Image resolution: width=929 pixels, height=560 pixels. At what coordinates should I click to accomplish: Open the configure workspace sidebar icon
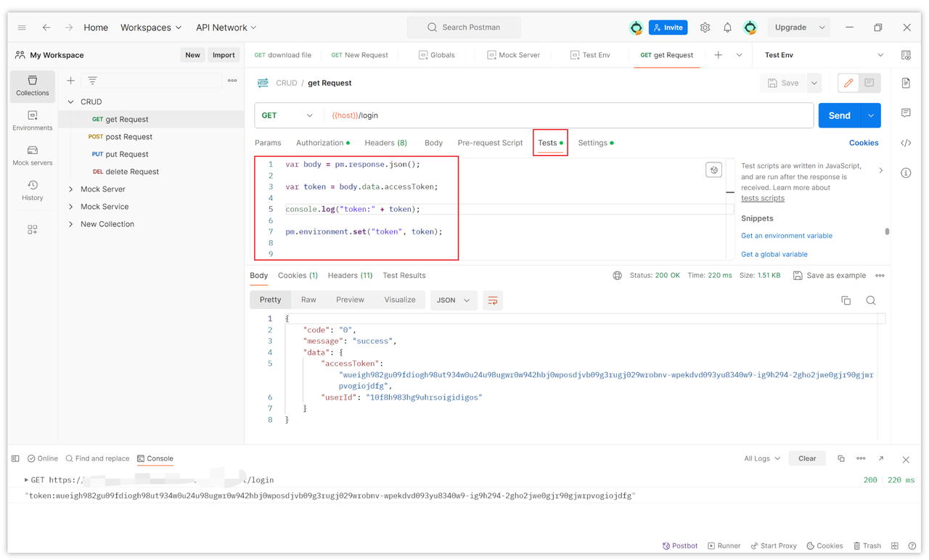pos(33,229)
